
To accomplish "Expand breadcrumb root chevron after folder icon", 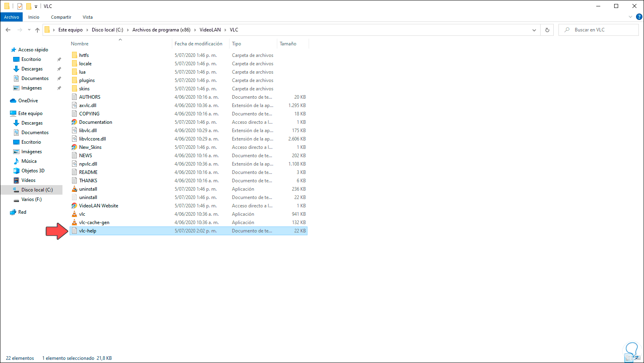I will [x=54, y=30].
